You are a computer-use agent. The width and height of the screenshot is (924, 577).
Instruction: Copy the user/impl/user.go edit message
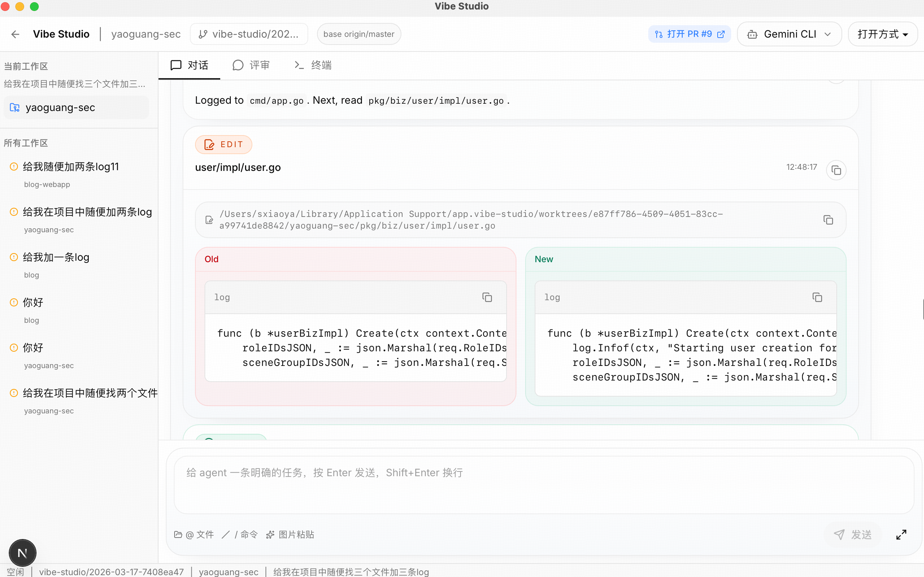(836, 170)
